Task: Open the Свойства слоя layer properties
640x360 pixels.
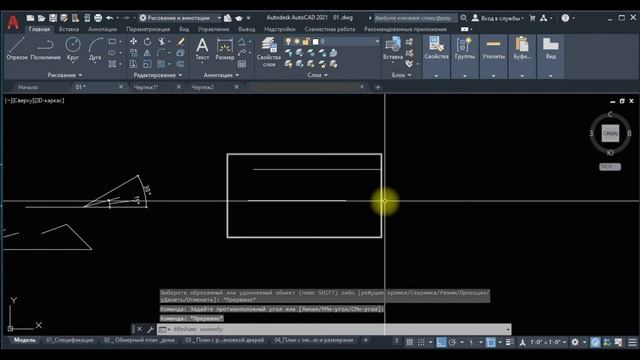Action: tap(269, 51)
